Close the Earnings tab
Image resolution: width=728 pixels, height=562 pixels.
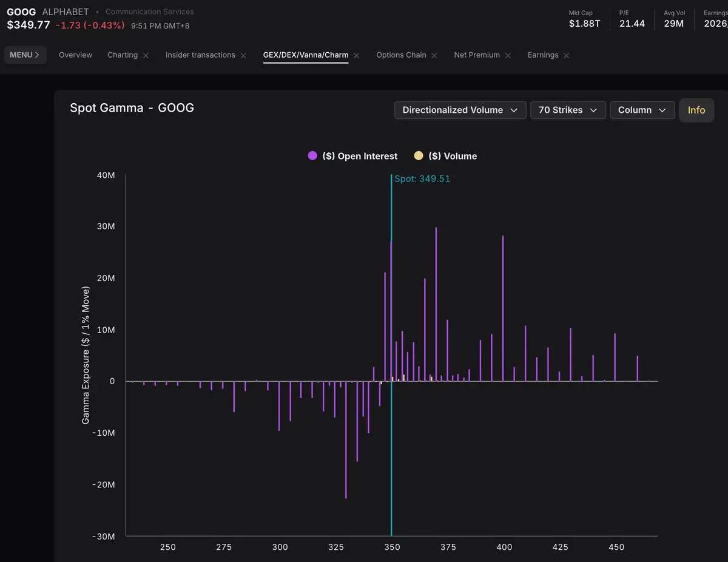(567, 55)
